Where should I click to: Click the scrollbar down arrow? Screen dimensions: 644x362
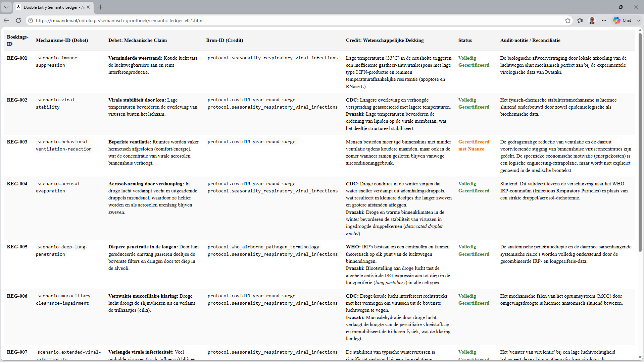[x=640, y=358]
